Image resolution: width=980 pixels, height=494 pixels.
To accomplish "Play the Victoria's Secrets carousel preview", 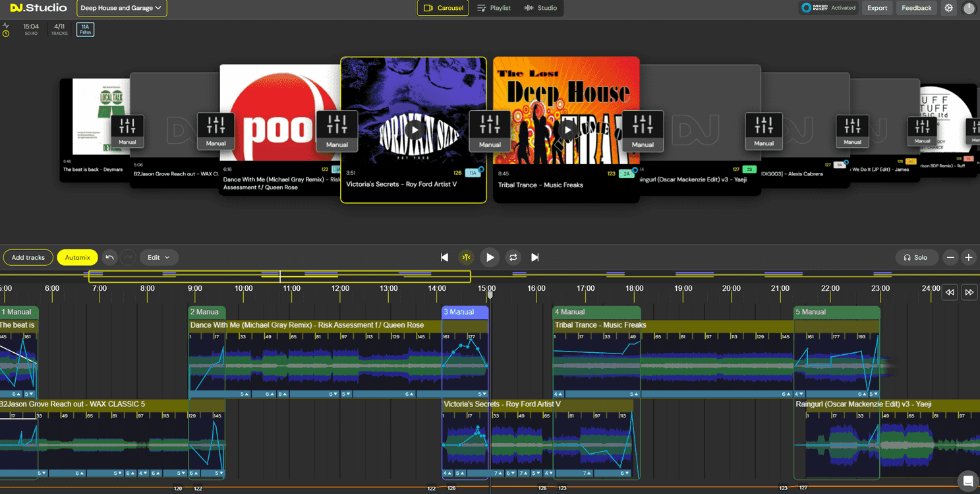I will pyautogui.click(x=413, y=130).
